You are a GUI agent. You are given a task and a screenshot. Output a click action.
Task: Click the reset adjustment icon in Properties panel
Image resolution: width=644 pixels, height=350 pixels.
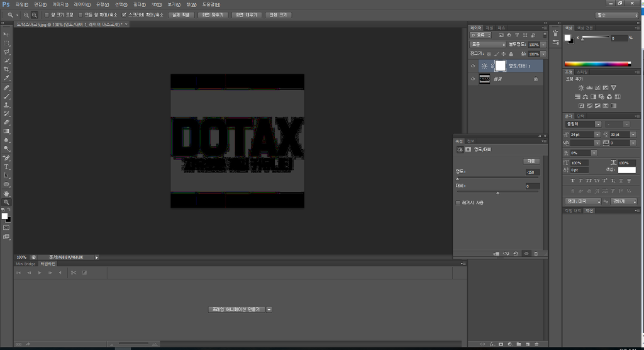[x=516, y=254]
